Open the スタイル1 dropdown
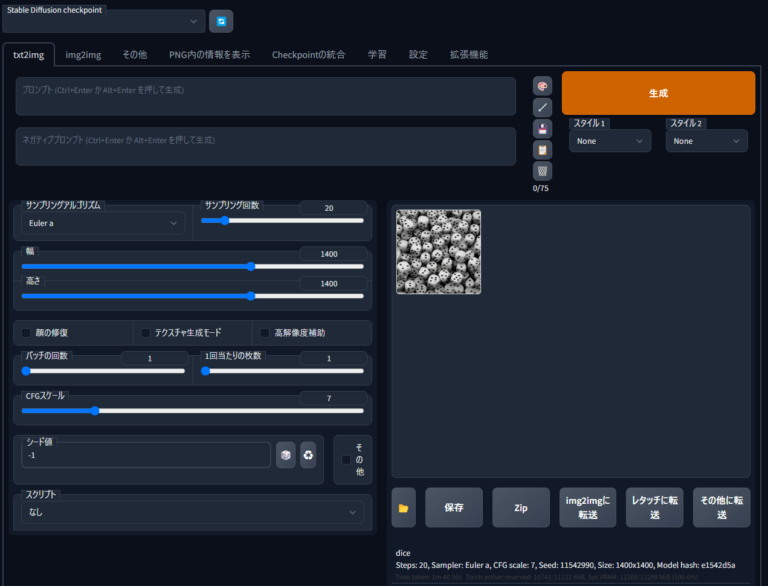The width and height of the screenshot is (768, 586). tap(610, 141)
